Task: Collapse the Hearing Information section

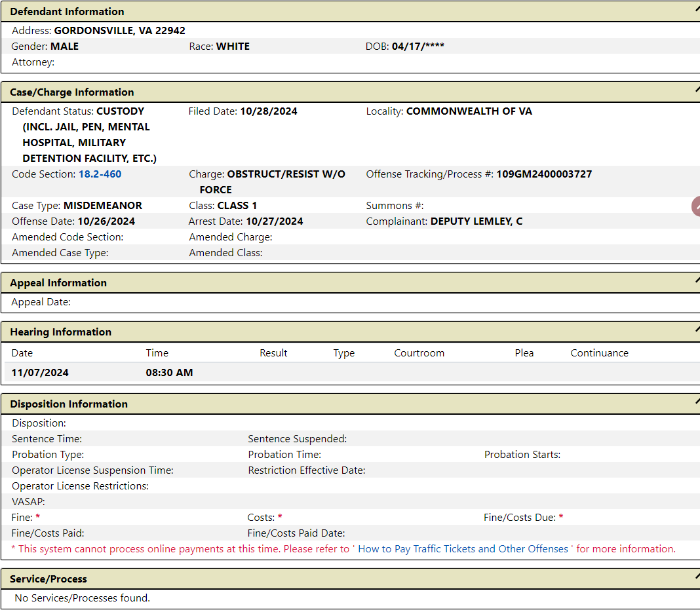Action: point(697,330)
